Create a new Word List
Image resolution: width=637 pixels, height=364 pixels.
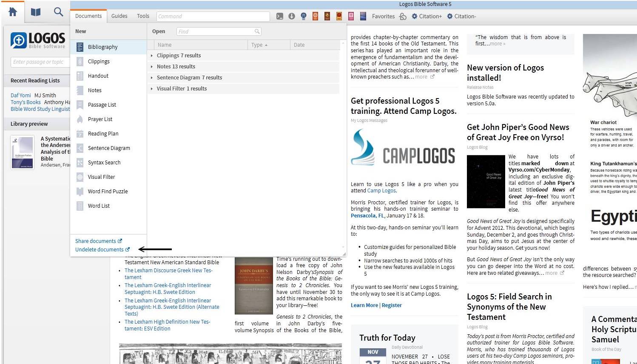pos(108,206)
